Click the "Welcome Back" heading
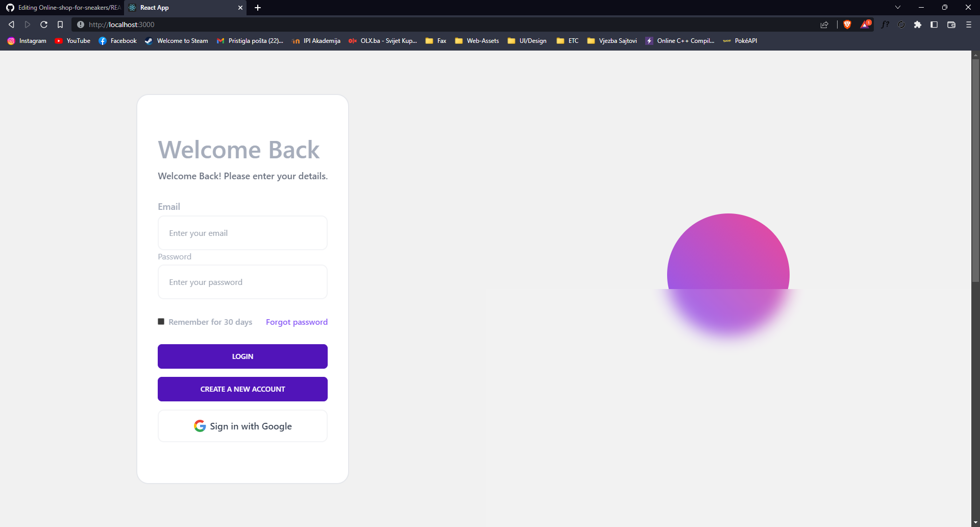This screenshot has width=980, height=527. point(238,150)
